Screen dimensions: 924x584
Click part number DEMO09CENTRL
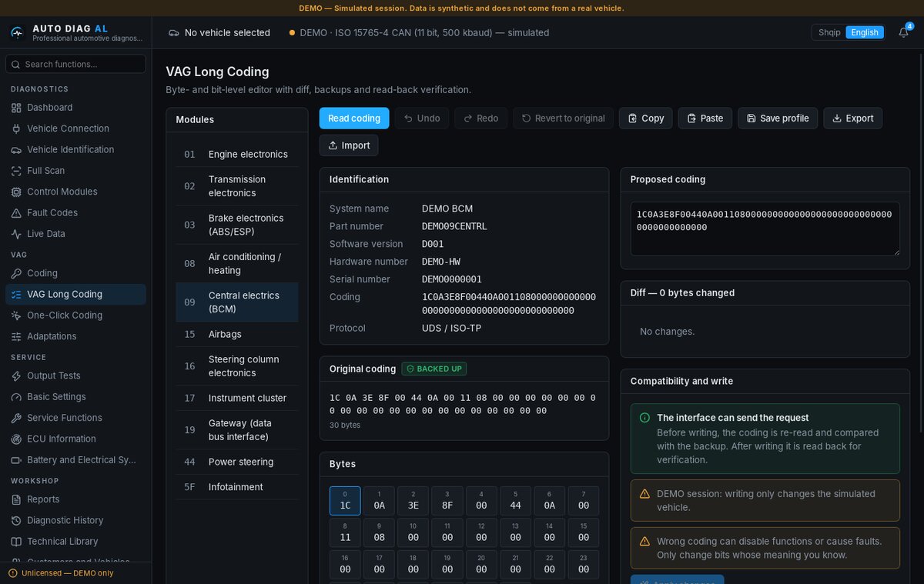pos(454,226)
